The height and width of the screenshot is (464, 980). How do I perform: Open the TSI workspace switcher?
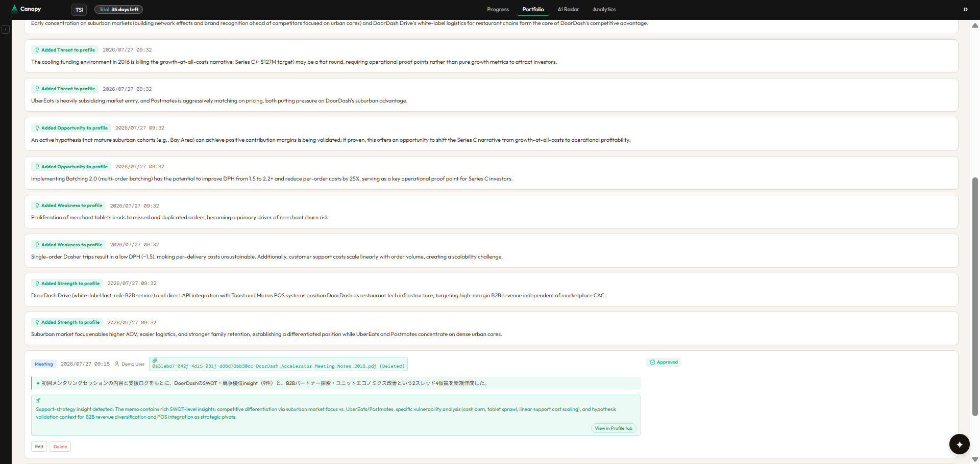click(x=79, y=10)
